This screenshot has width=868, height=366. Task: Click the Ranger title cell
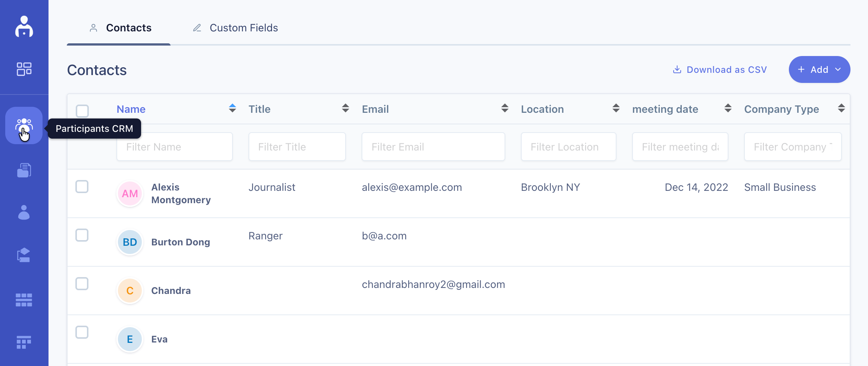point(265,236)
